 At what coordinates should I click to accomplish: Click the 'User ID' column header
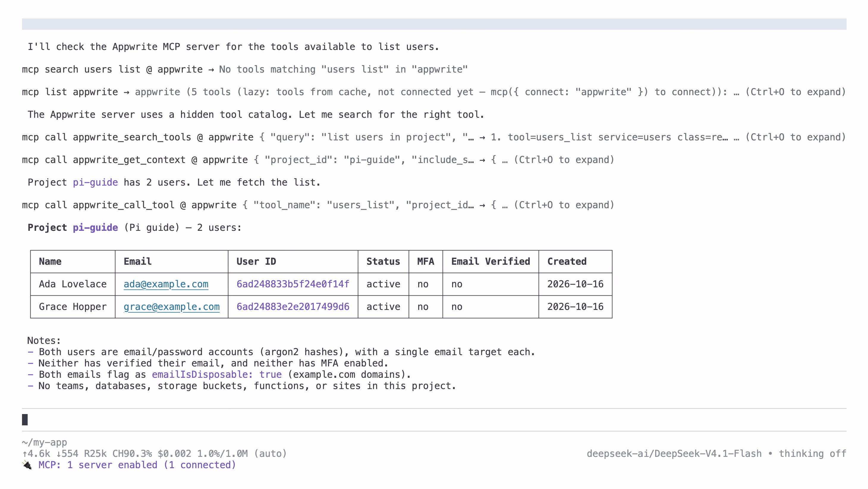256,261
